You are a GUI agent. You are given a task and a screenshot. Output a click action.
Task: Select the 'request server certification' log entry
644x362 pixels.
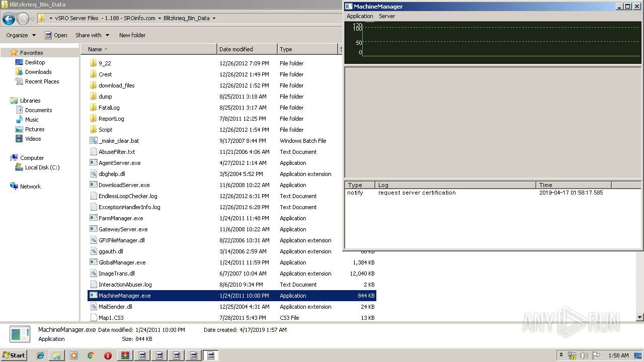417,193
